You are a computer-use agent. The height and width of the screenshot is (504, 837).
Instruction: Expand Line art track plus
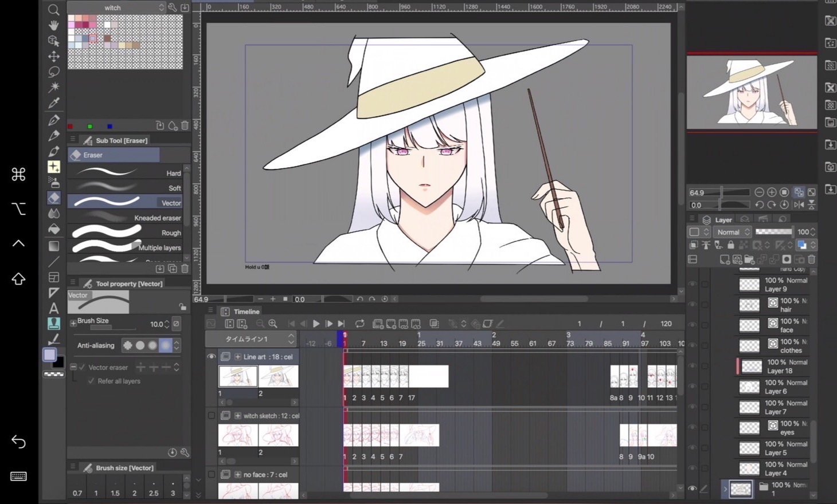pos(237,356)
